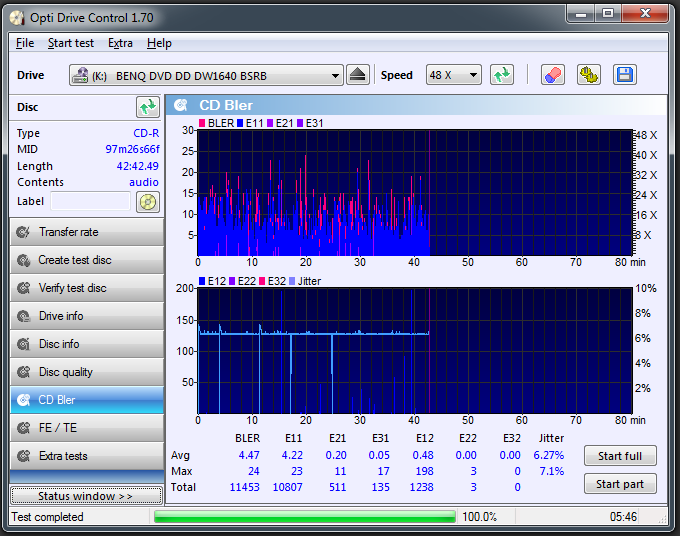Open the Start test menu
The width and height of the screenshot is (680, 536).
(x=71, y=43)
